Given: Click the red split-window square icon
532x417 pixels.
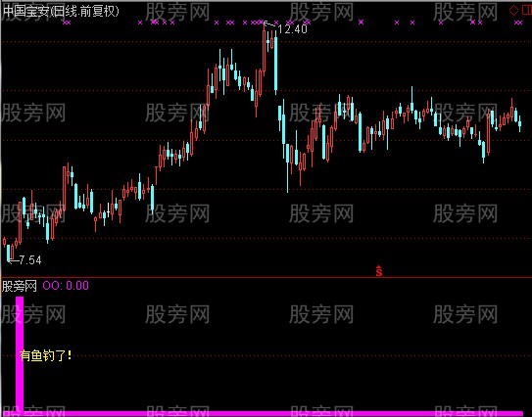Looking at the screenshot, I should 527,10.
